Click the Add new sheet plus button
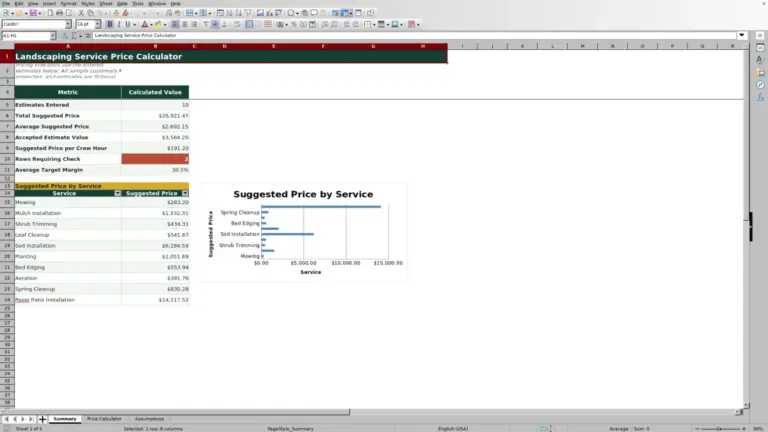 (x=42, y=419)
